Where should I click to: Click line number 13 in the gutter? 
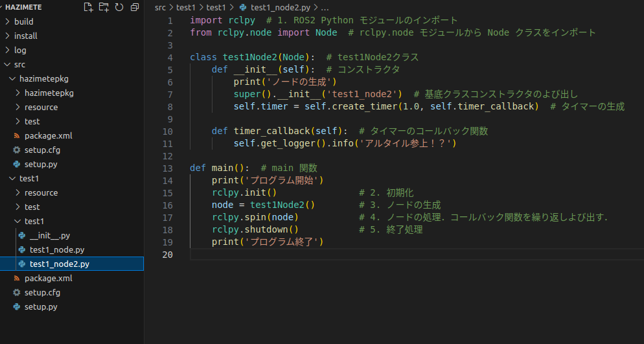tap(168, 168)
